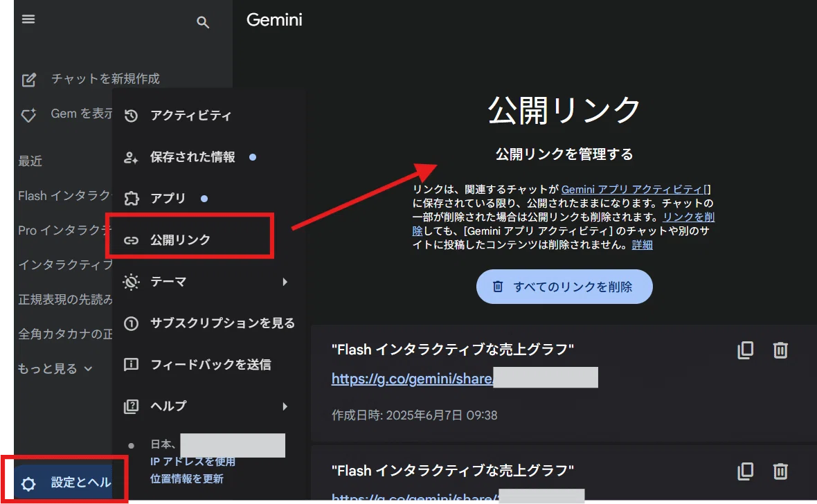Screen dimensions: 817x504
Task: Click the Activity history clock icon
Action: click(132, 115)
